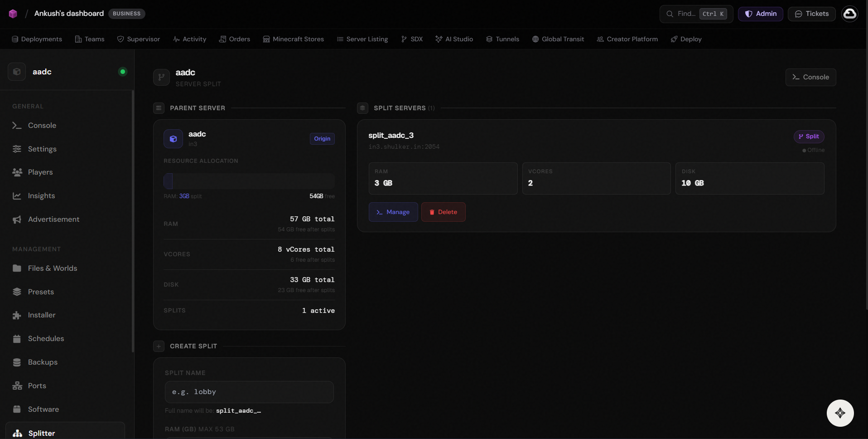Click the in3.shulker.in:2054 address
The height and width of the screenshot is (439, 868).
pos(404,146)
